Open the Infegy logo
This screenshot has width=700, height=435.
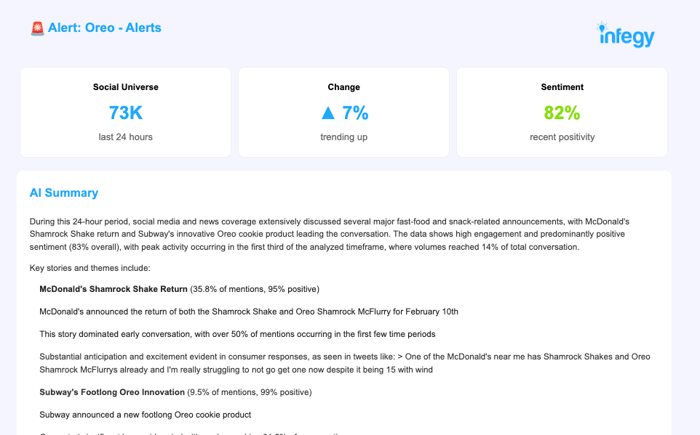(626, 35)
